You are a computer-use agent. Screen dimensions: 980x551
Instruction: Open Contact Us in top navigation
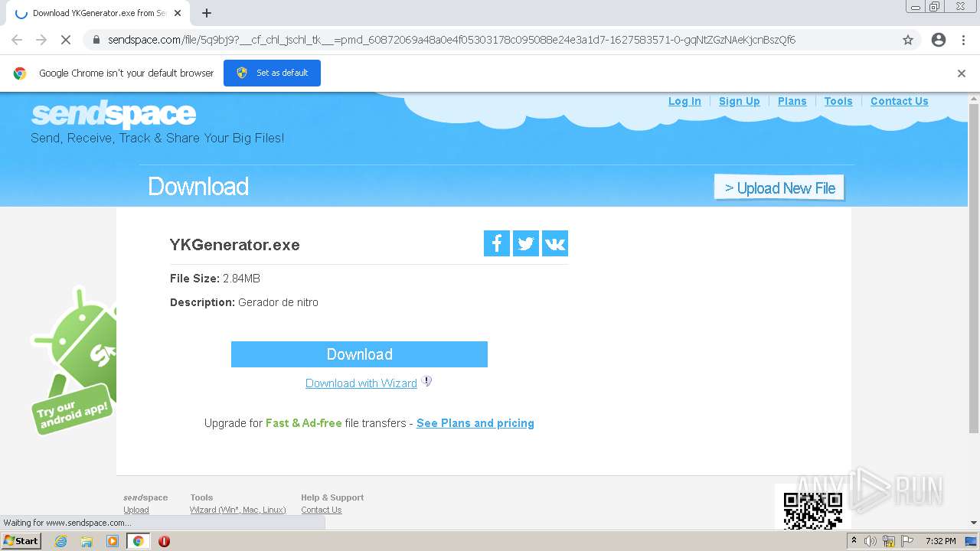click(900, 101)
